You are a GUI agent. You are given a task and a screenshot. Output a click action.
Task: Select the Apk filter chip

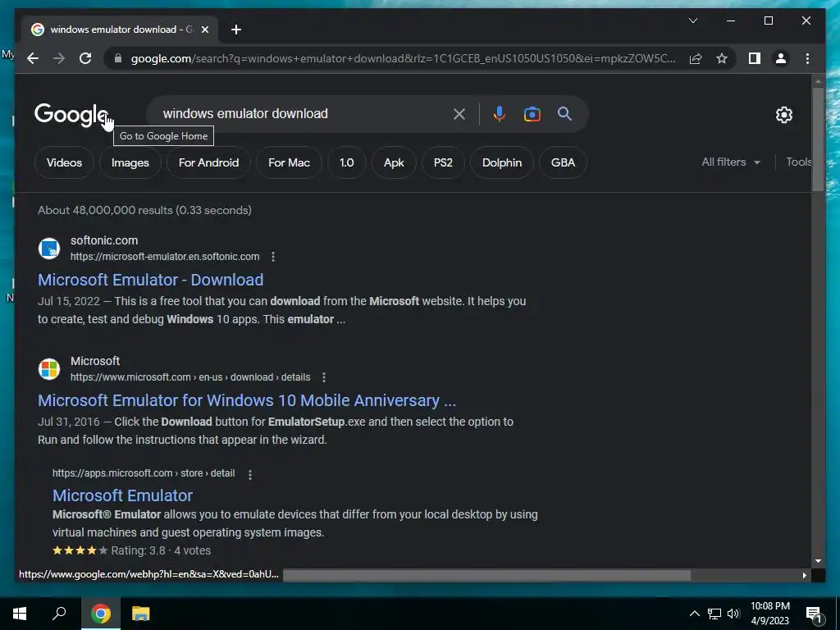[x=394, y=162]
